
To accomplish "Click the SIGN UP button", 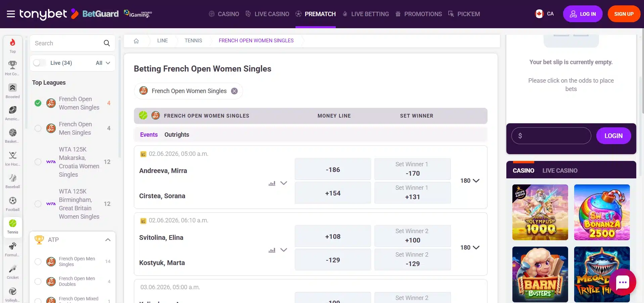I will pyautogui.click(x=624, y=14).
